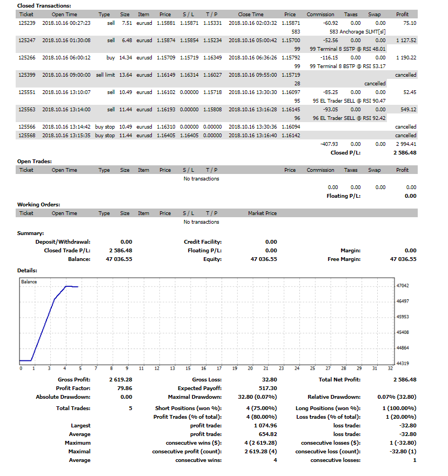Click the Working Orders heading
Image resolution: width=448 pixels, height=476 pixels.
[39, 204]
